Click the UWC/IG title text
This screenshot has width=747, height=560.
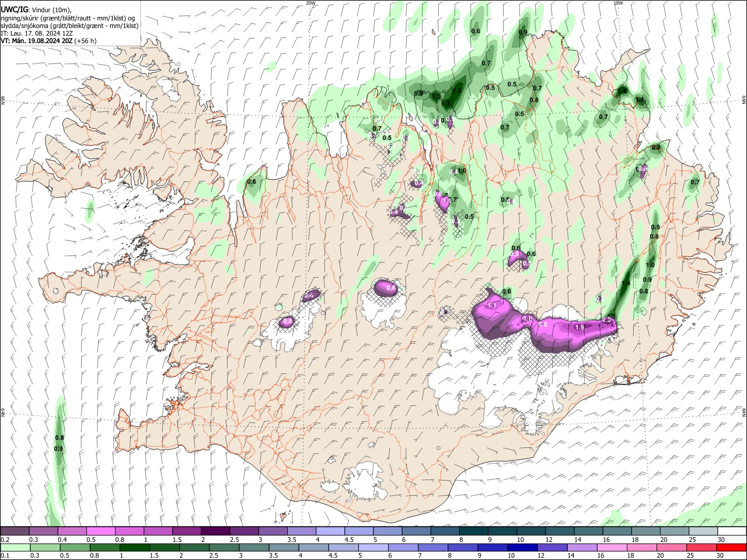pos(13,9)
